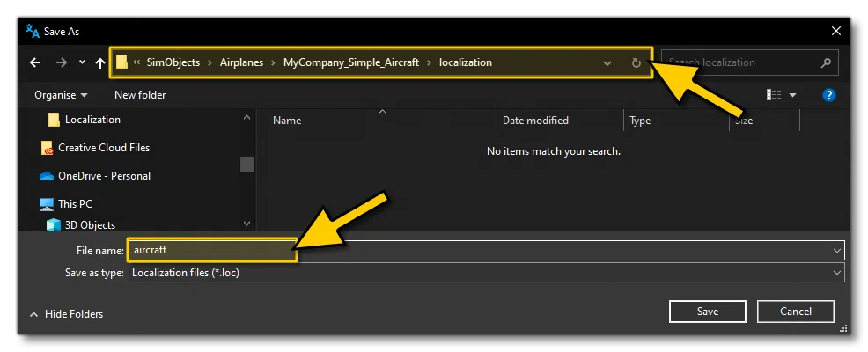The height and width of the screenshot is (352, 868).
Task: Select the SimObjects breadcrumb
Action: pyautogui.click(x=173, y=62)
